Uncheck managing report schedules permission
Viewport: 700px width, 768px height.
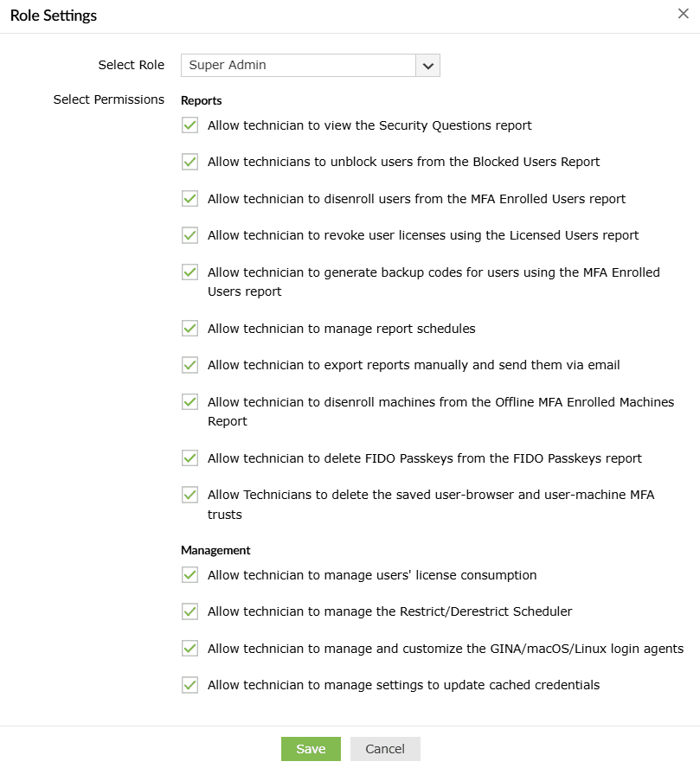pos(189,328)
